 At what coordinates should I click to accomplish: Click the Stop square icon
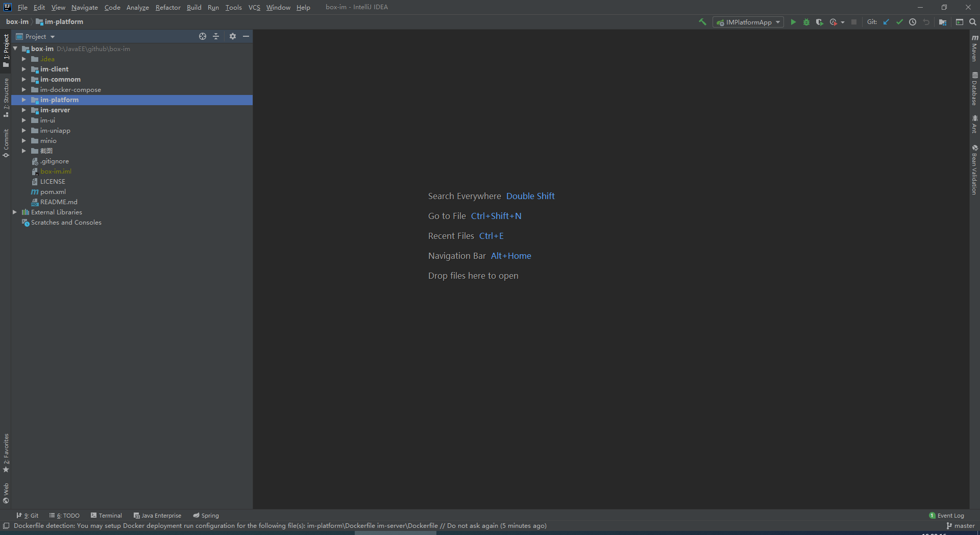[x=854, y=22]
